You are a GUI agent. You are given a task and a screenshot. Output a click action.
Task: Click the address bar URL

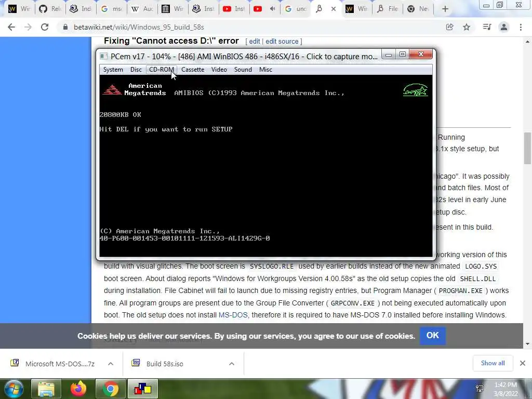pos(139,27)
